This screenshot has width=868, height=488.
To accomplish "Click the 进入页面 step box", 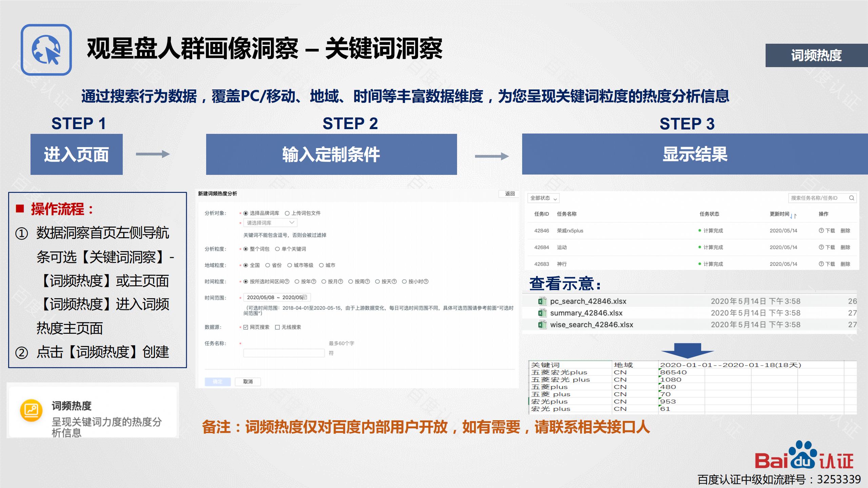I will tap(77, 154).
